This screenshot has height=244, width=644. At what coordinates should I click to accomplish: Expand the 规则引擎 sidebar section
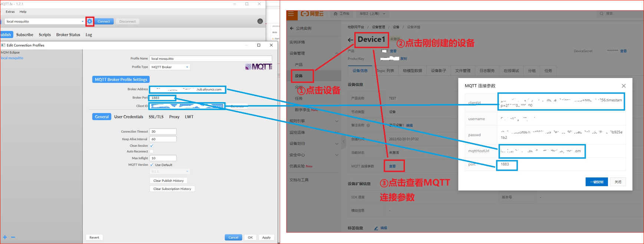click(x=336, y=121)
